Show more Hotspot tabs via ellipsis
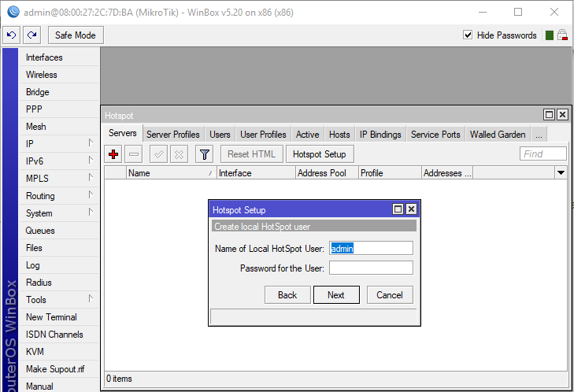574x392 pixels. tap(539, 135)
